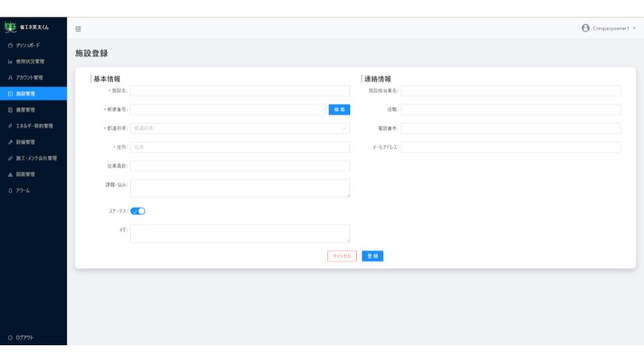Click the 図面管理 triangle icon
This screenshot has height=362, width=644.
point(10,174)
